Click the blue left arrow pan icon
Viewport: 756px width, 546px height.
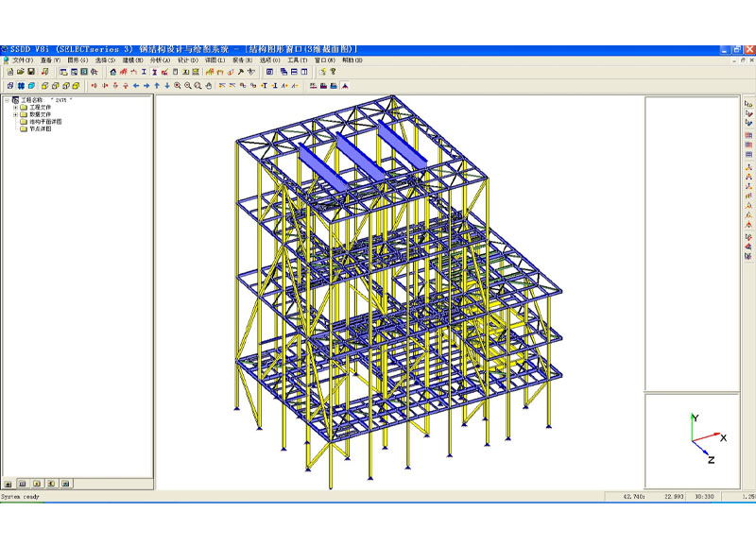click(x=136, y=85)
